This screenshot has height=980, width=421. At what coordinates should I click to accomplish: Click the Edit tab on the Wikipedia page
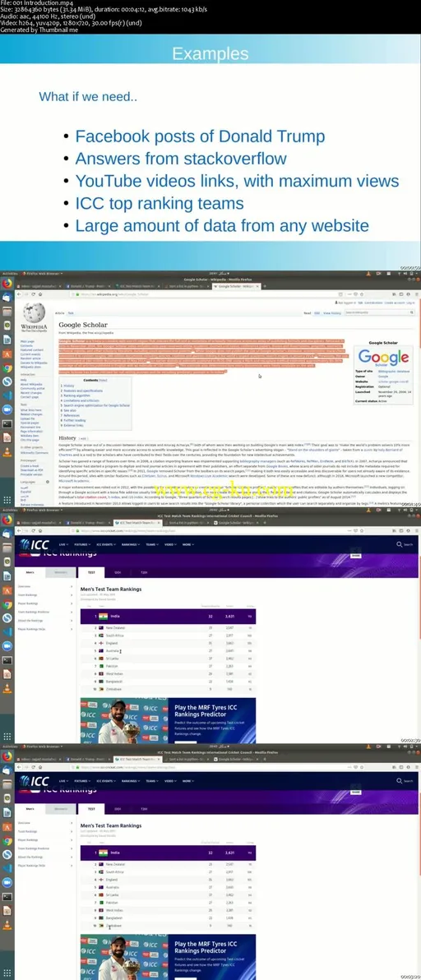click(317, 312)
